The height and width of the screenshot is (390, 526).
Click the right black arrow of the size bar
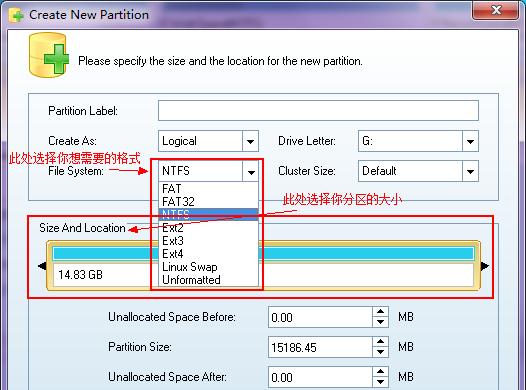pyautogui.click(x=485, y=266)
